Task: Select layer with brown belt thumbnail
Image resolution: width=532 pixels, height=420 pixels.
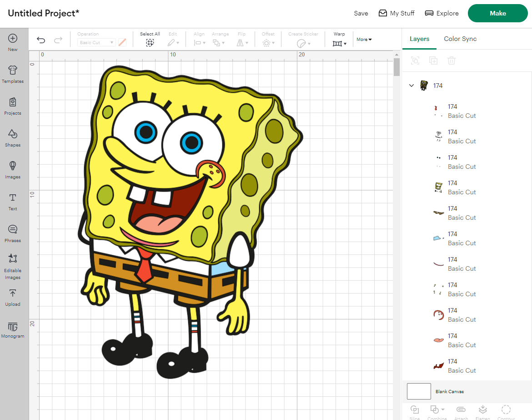Action: [x=438, y=213]
